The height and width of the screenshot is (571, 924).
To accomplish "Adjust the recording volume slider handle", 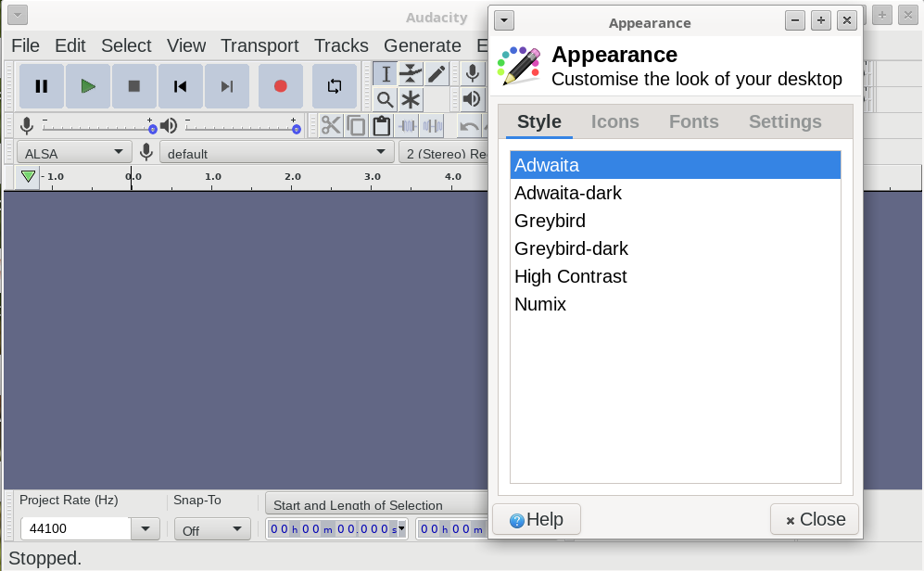I will coord(153,129).
